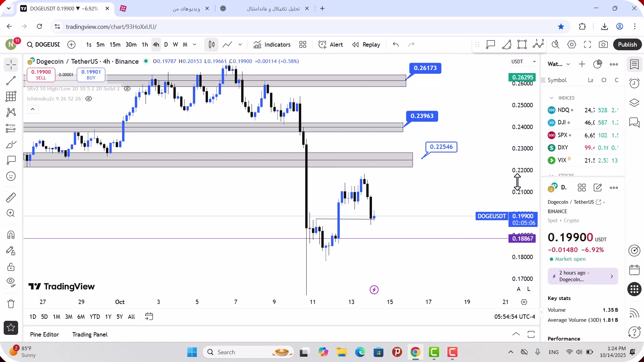Toggle visibility of SRv2 indicator
Screen dimensions: 644x362
(x=127, y=89)
